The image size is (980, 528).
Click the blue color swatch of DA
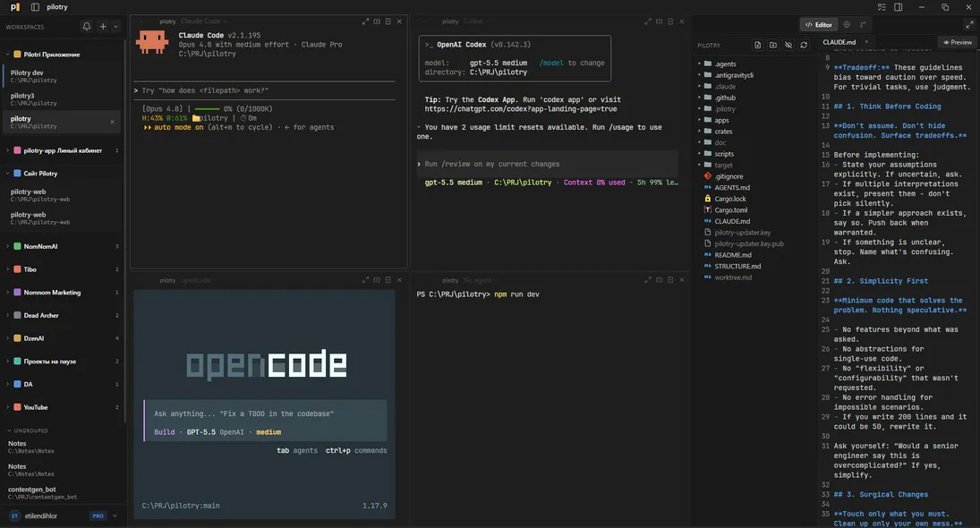(18, 384)
